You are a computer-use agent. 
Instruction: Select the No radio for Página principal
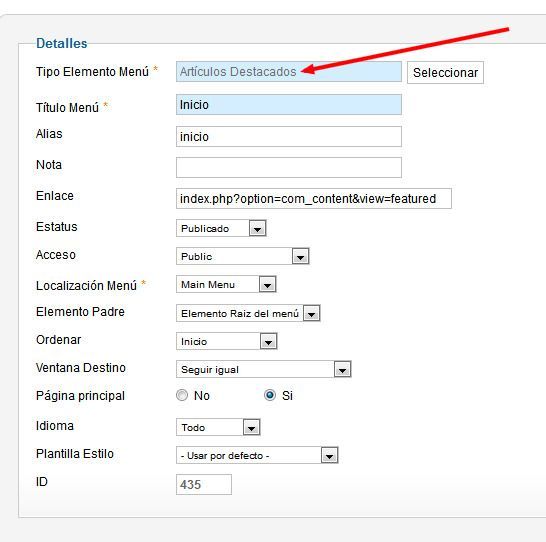coord(182,395)
